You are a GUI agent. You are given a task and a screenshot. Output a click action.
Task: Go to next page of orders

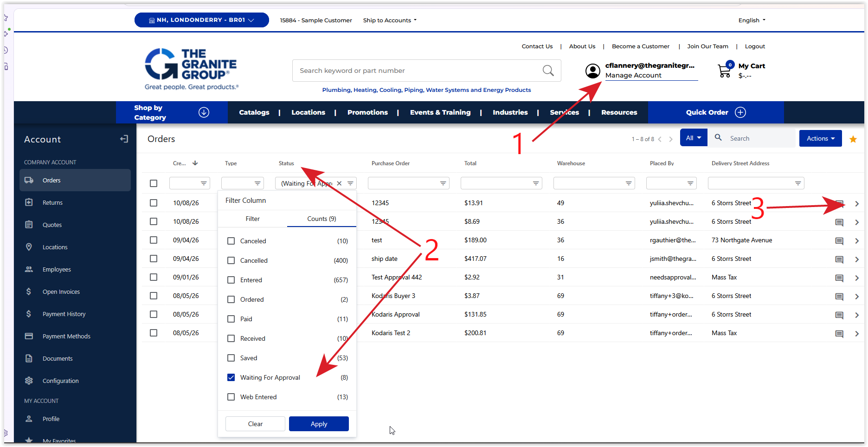click(670, 139)
